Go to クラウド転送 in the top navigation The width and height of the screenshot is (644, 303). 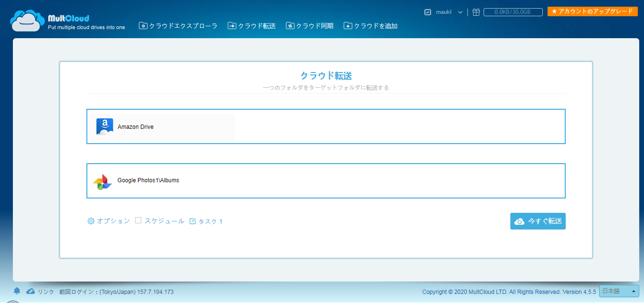pos(252,26)
